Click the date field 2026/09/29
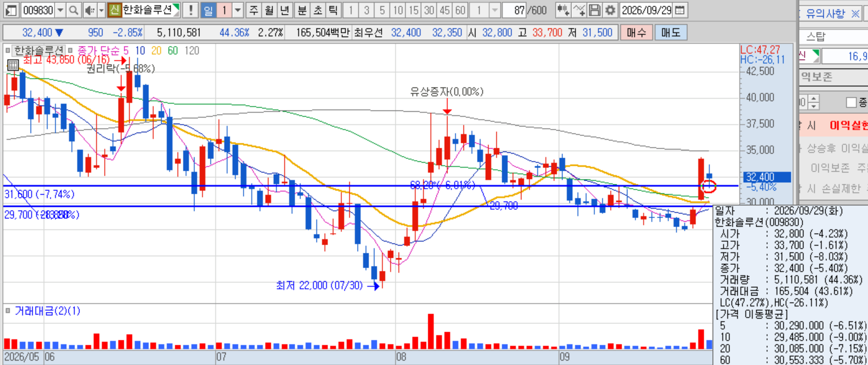Screen dimensions: 868x365 (647, 10)
